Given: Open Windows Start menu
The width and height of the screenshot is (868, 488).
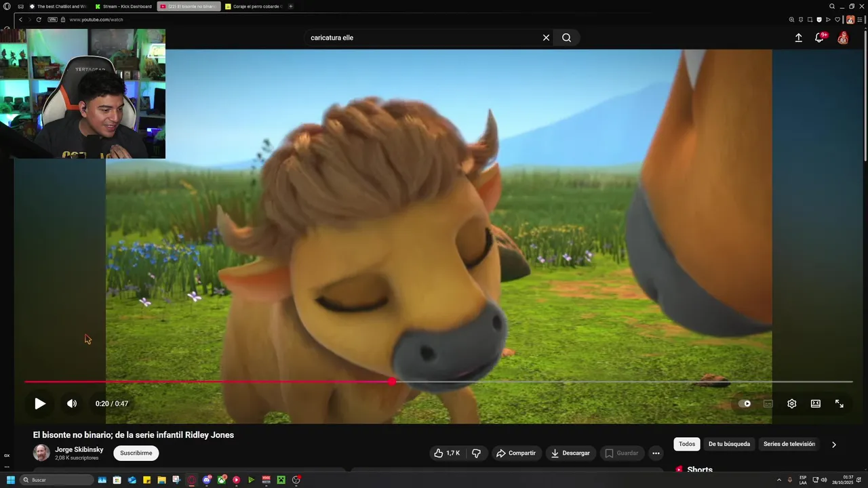Looking at the screenshot, I should [x=11, y=480].
